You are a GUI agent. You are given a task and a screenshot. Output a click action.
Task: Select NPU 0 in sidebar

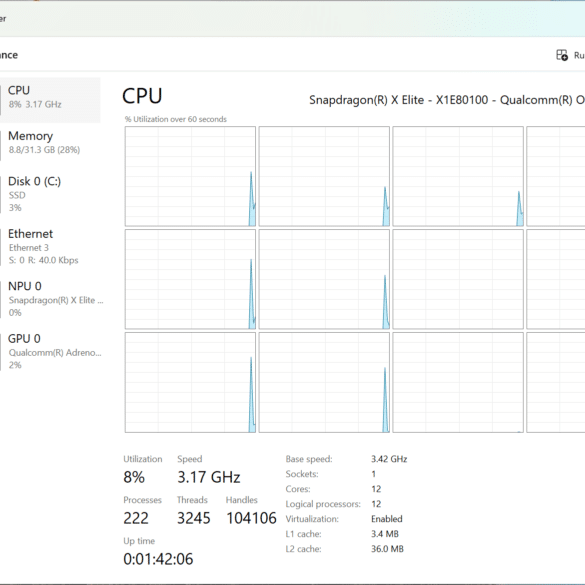coord(50,299)
